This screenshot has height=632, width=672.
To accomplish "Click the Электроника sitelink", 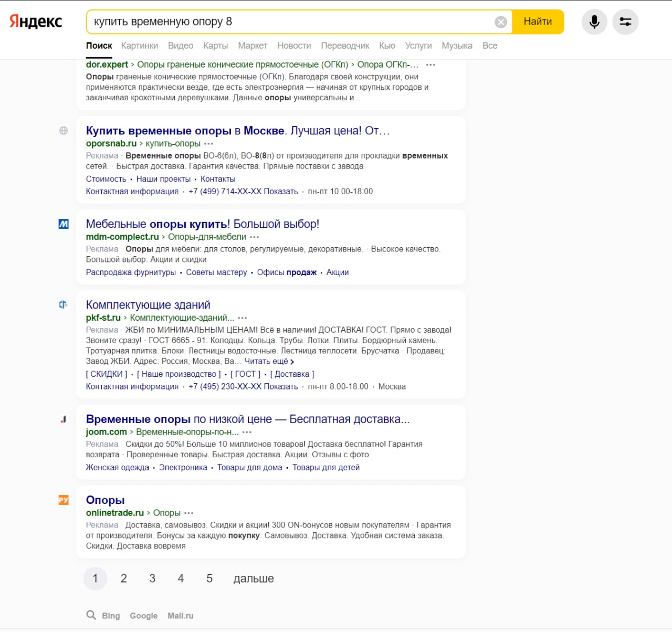I will point(183,468).
